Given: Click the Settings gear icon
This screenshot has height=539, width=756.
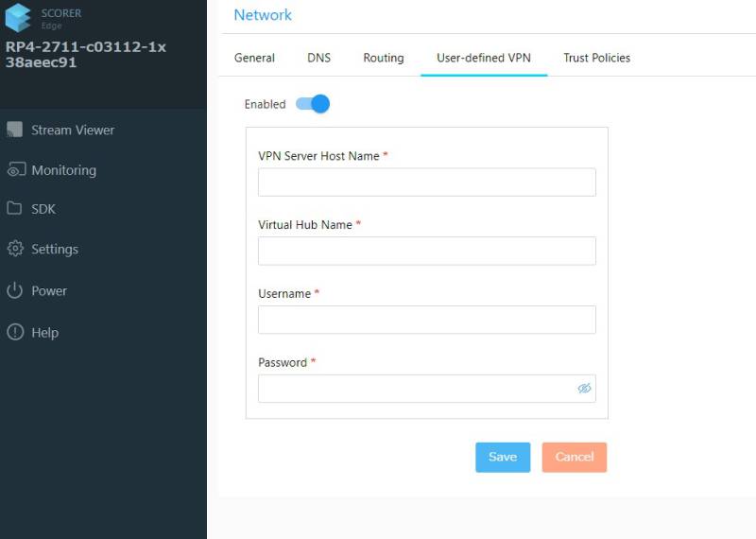Looking at the screenshot, I should coord(14,249).
